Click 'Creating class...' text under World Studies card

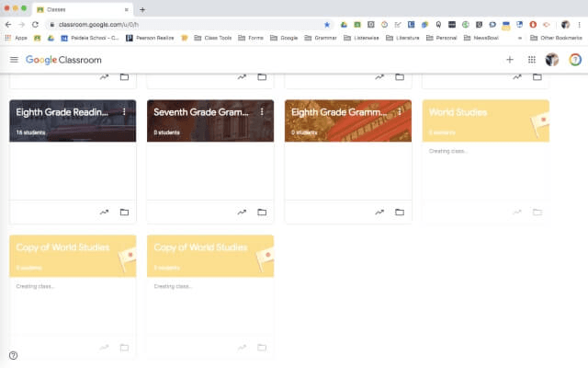(447, 151)
